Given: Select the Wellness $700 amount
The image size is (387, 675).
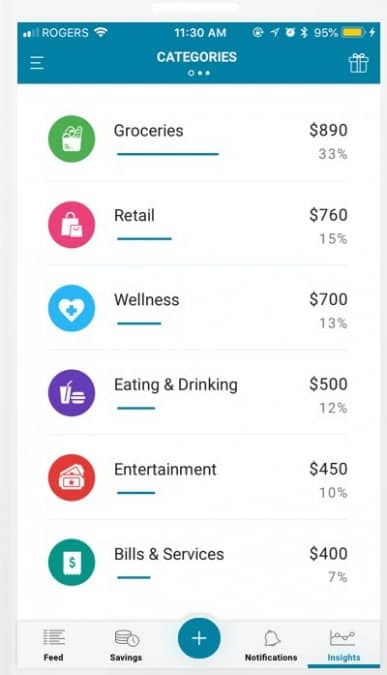Looking at the screenshot, I should 328,299.
